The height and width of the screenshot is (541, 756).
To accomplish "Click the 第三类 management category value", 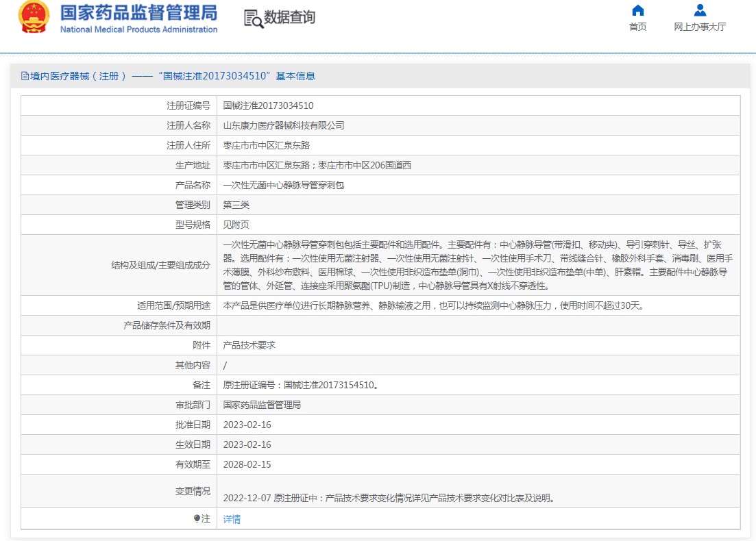I will (236, 205).
